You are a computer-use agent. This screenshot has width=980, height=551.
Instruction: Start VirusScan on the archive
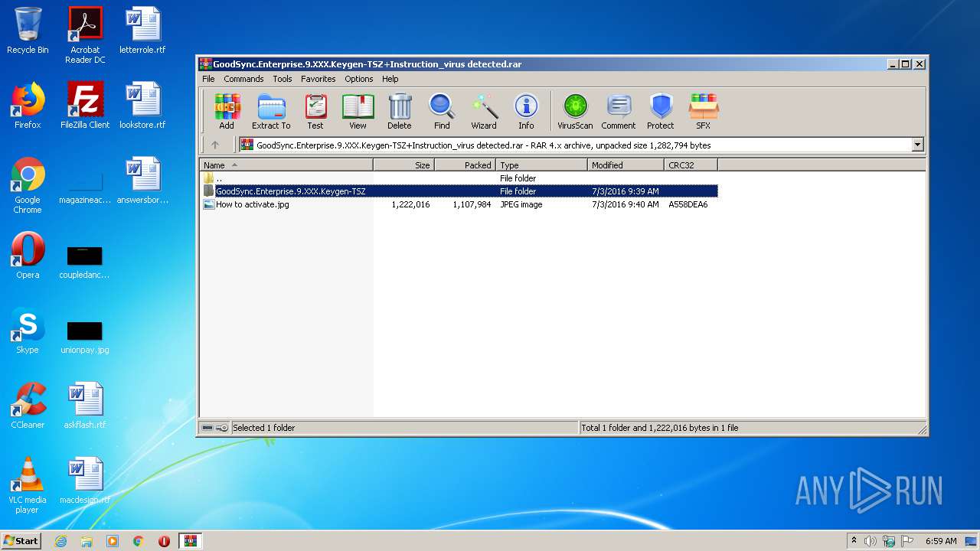[x=575, y=112]
